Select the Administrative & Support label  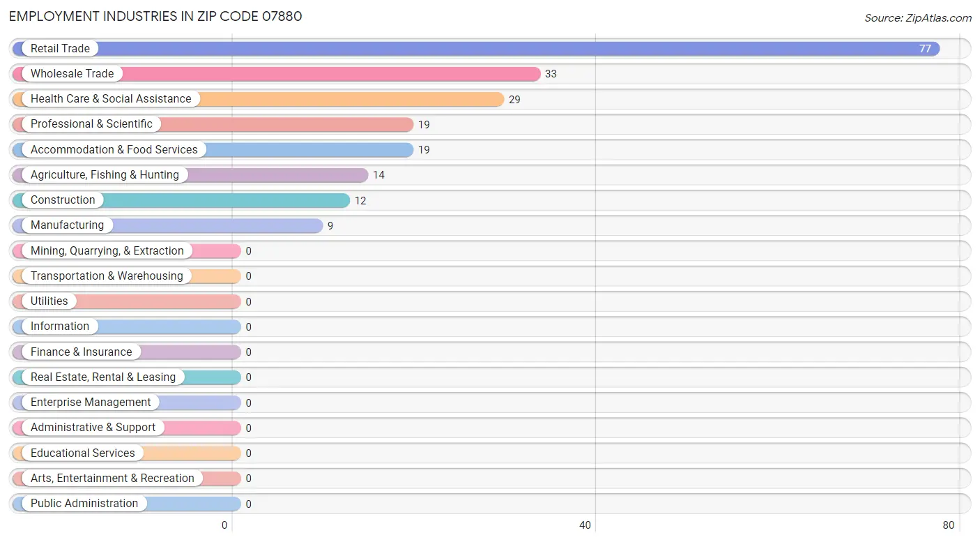tap(93, 428)
